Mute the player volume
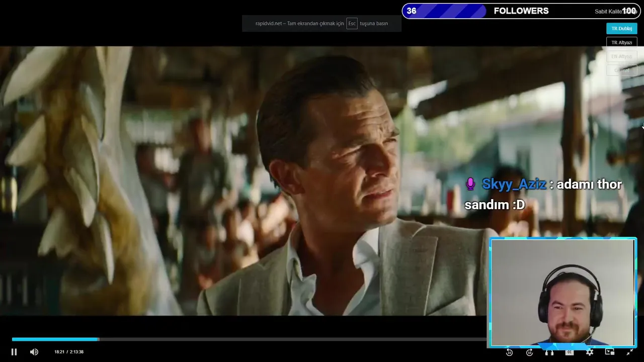 34,352
